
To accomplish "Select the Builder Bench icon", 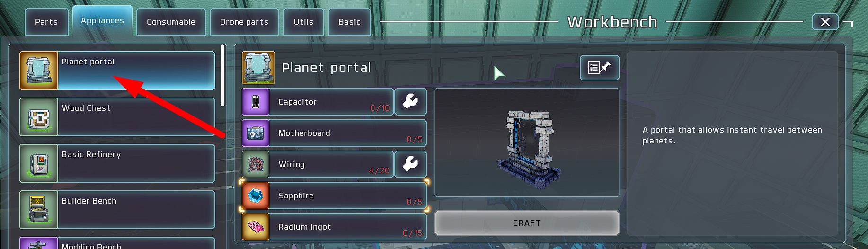I will tap(39, 210).
